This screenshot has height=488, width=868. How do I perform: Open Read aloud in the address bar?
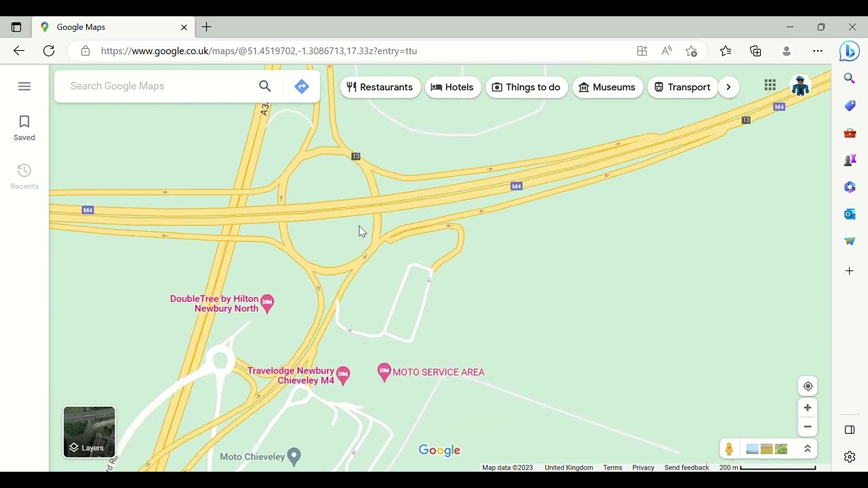[x=667, y=51]
